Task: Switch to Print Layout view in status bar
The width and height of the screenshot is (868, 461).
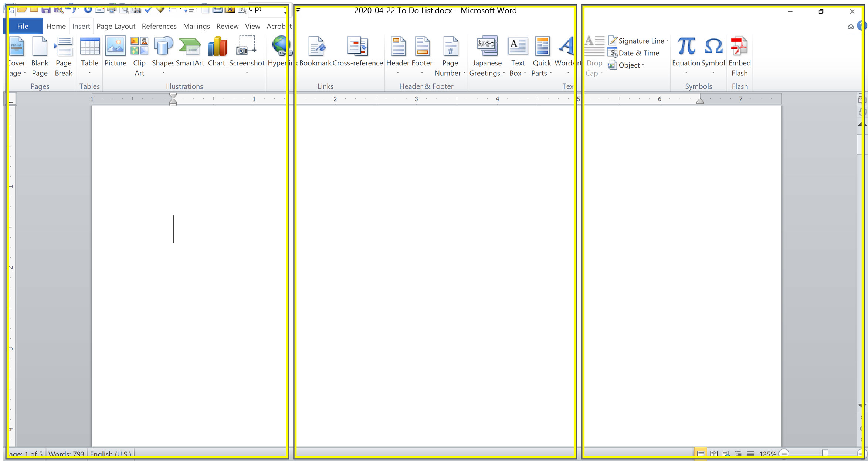Action: pyautogui.click(x=701, y=454)
